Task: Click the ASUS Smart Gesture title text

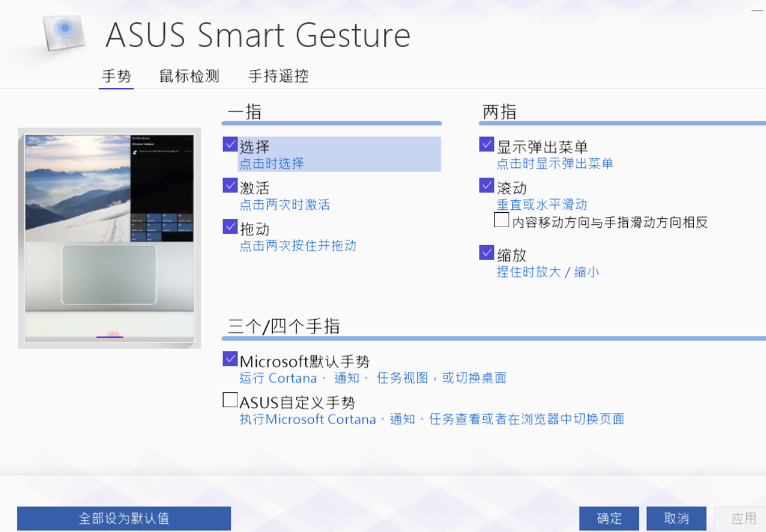Action: (x=258, y=35)
